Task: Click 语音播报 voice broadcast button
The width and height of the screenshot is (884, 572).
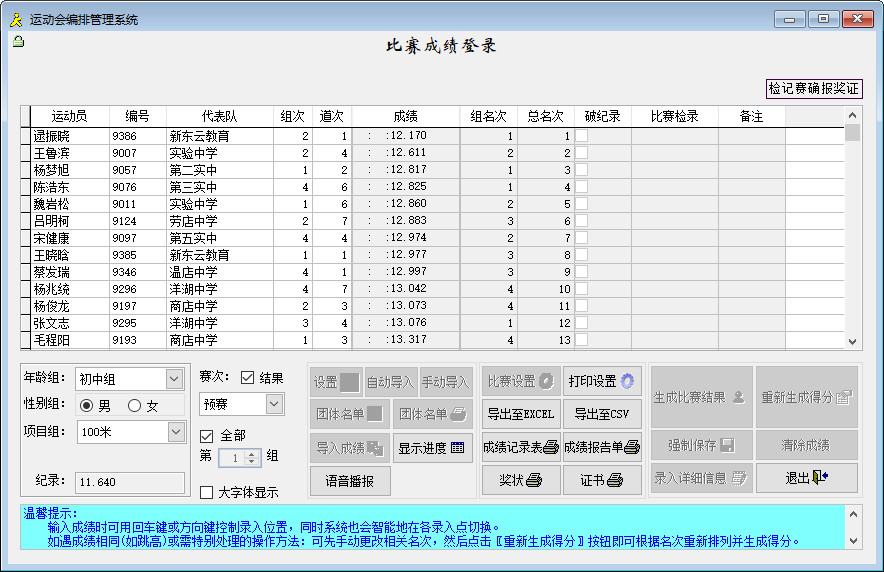Action: point(350,481)
